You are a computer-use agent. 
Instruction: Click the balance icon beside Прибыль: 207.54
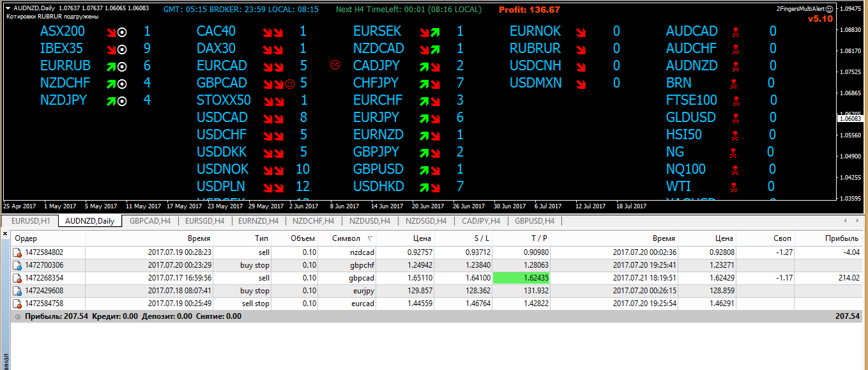coord(17,316)
